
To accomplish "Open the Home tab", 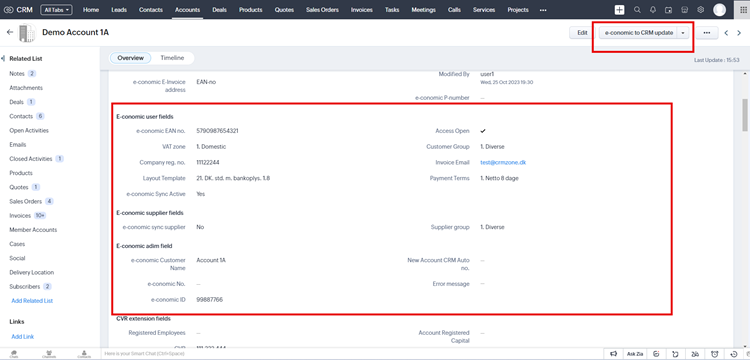I will (x=91, y=10).
